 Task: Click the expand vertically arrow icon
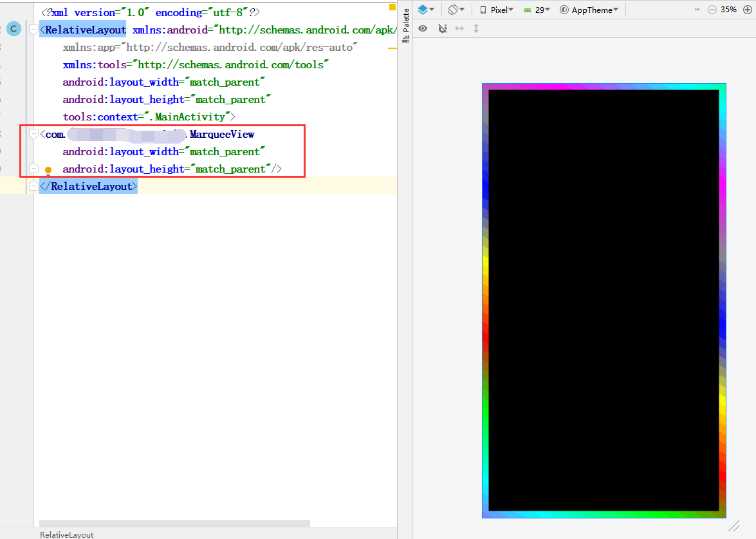point(476,28)
